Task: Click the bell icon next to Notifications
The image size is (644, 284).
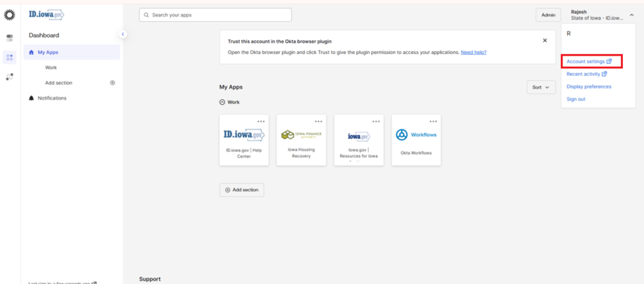Action: coord(31,98)
